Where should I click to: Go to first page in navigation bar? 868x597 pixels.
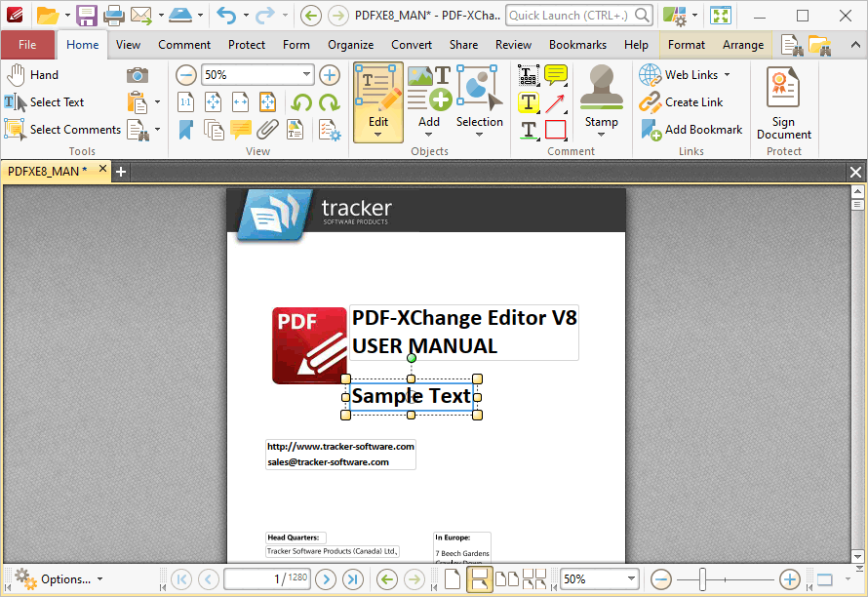tap(181, 579)
